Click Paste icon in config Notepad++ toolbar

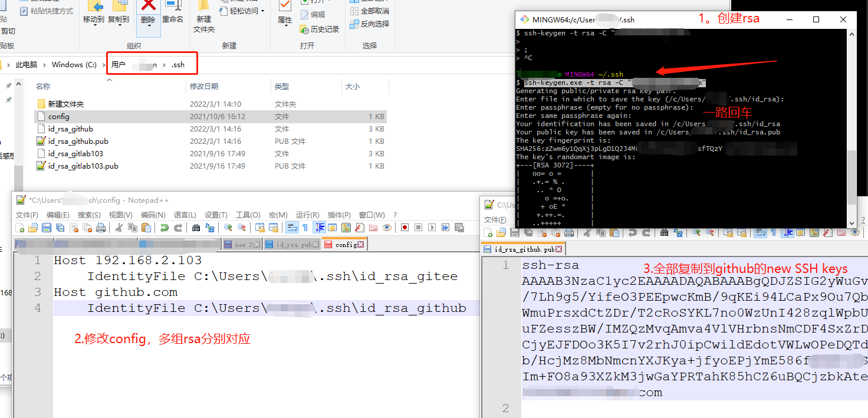click(x=146, y=228)
